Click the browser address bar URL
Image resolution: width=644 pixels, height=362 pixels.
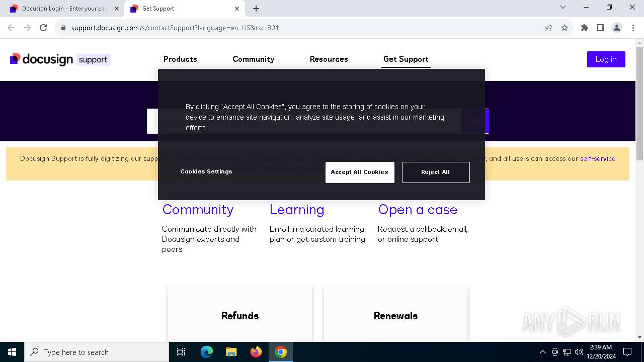(175, 28)
